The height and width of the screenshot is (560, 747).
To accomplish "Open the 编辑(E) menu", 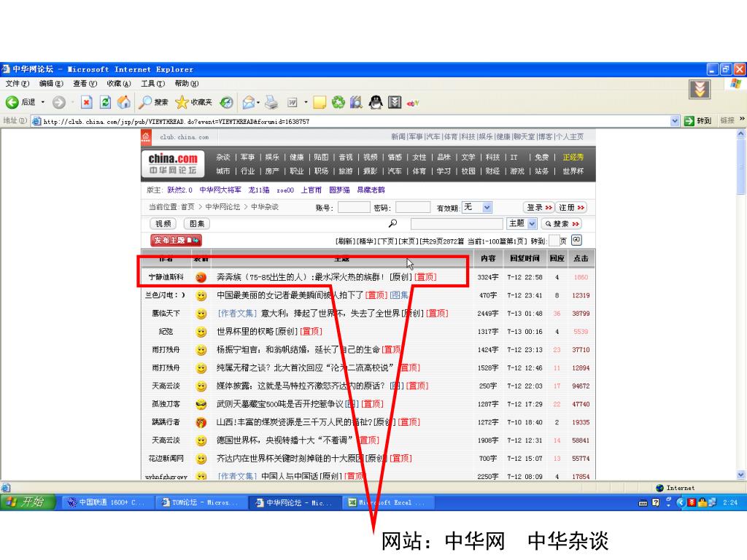I will 51,84.
